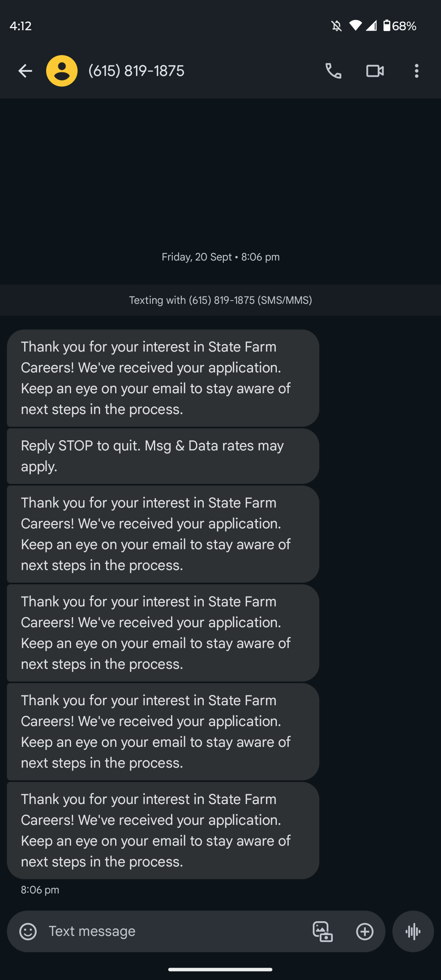Image resolution: width=441 pixels, height=980 pixels.
Task: Open the emoji picker
Action: tap(28, 932)
